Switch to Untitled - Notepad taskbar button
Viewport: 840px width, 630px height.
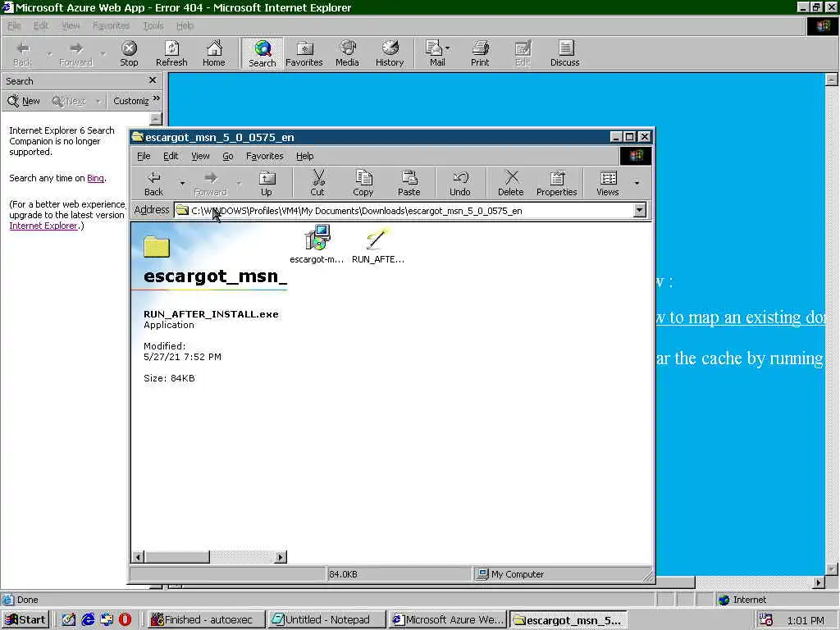[x=326, y=620]
